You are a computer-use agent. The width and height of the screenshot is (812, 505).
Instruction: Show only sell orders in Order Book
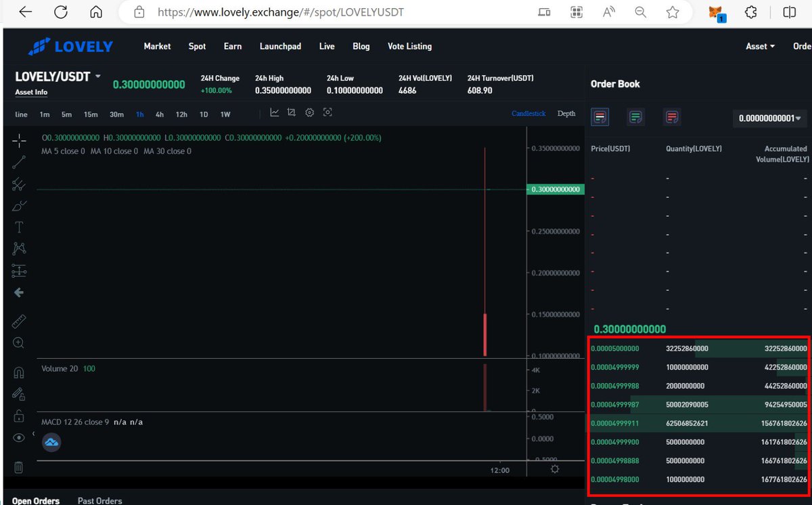click(672, 116)
